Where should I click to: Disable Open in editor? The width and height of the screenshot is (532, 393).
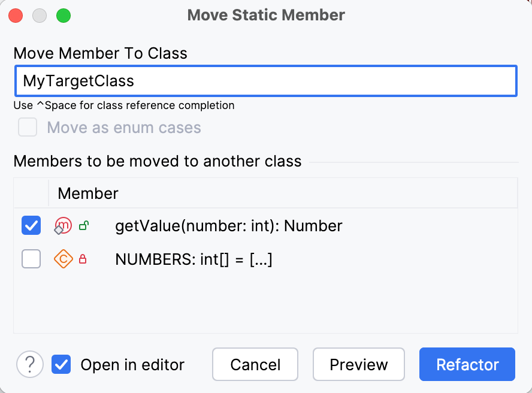tap(61, 364)
